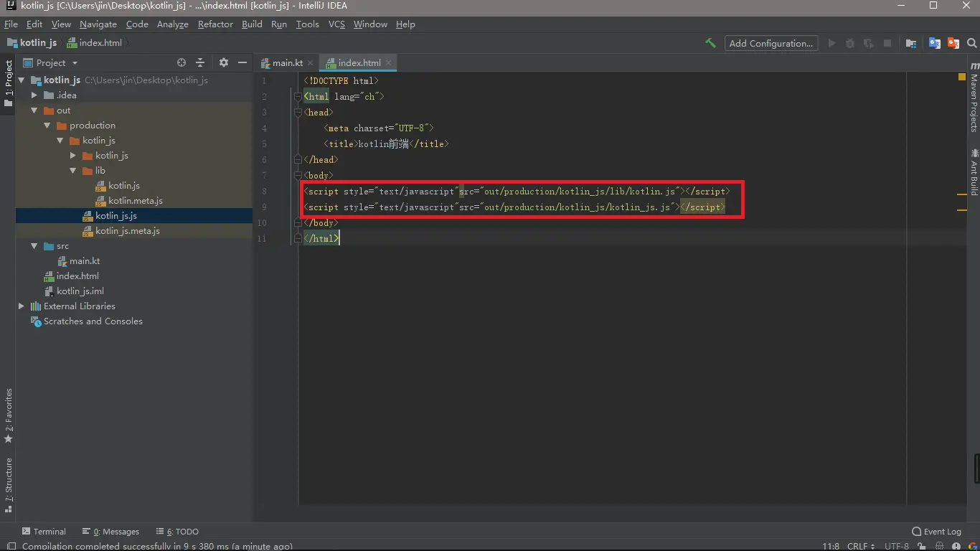Open Project Structure from toolbar icon
Image resolution: width=980 pixels, height=551 pixels.
tap(911, 43)
